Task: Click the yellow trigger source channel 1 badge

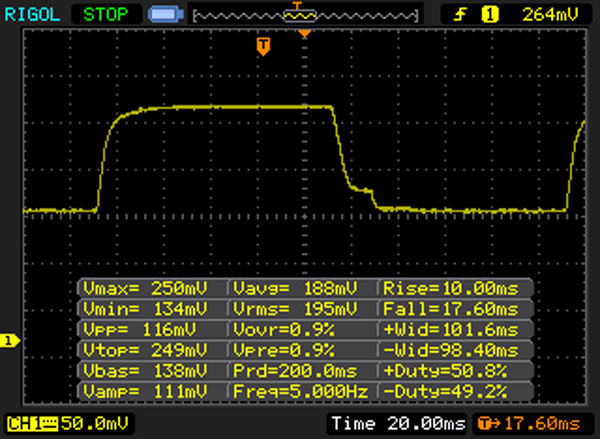Action: click(490, 14)
